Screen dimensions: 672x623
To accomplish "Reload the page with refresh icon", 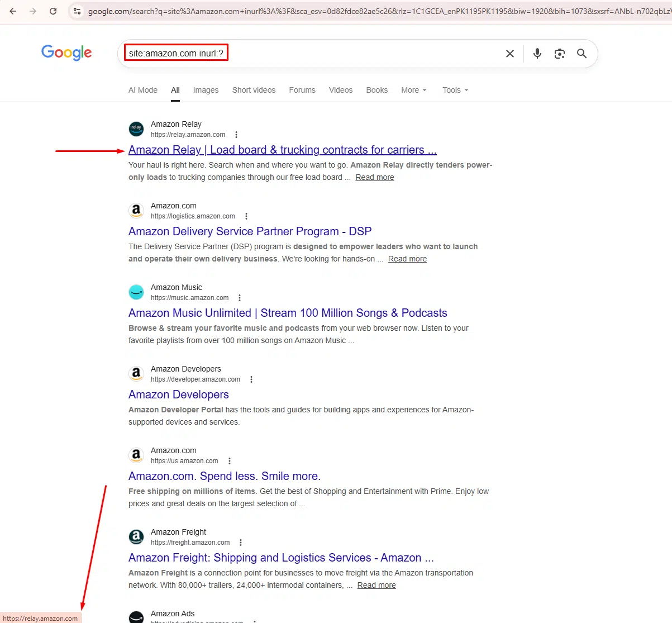I will 53,11.
